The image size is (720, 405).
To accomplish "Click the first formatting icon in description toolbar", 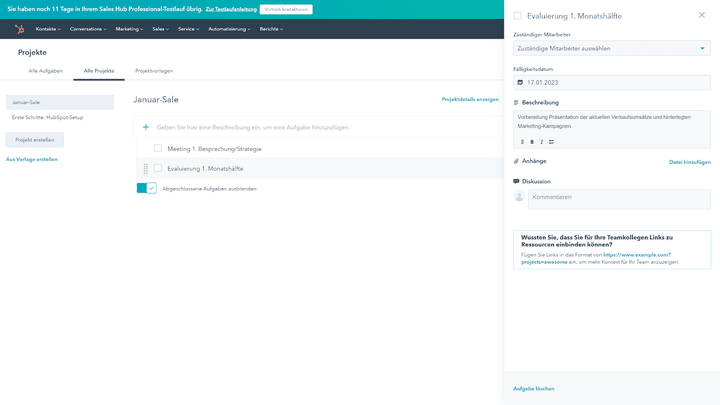I will 522,142.
